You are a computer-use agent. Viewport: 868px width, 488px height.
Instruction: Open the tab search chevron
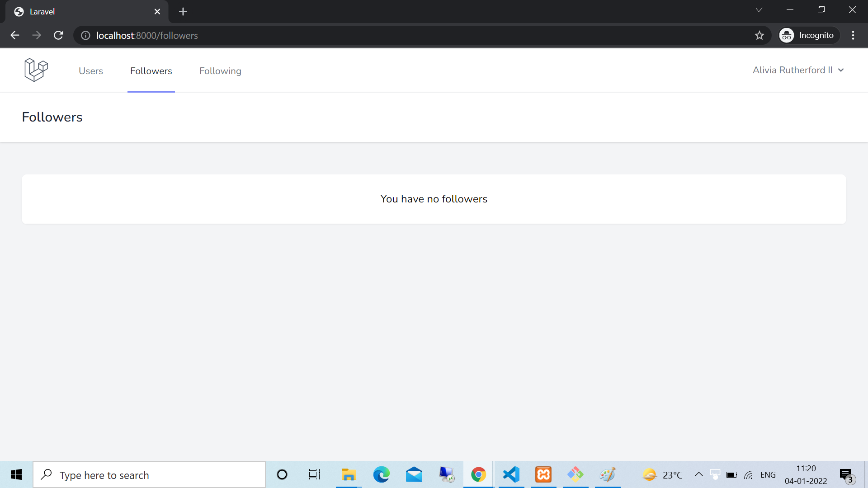coord(759,10)
